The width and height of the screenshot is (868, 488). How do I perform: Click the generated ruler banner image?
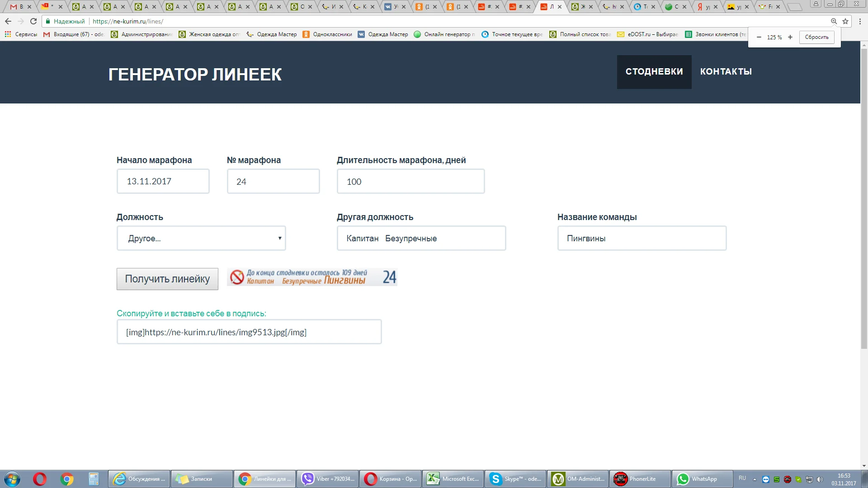point(312,277)
